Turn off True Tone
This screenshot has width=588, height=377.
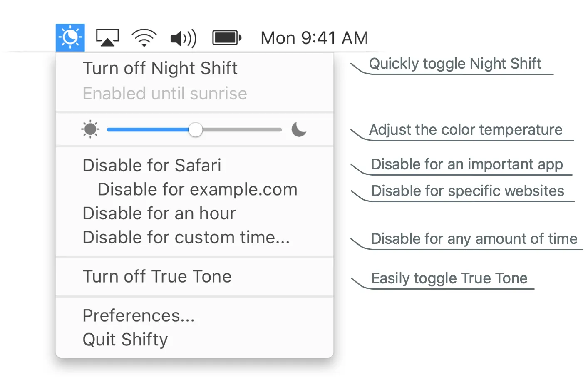coord(157,276)
